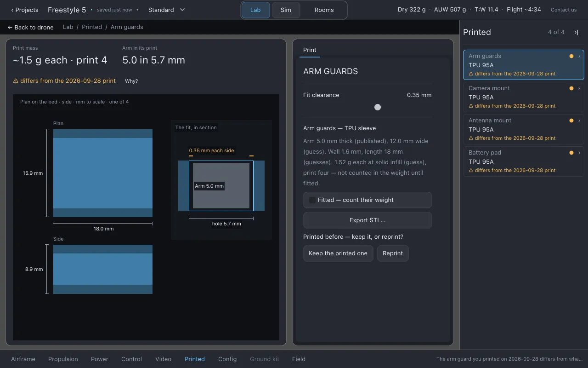Expand the Antenna mount card chevron
Image resolution: width=588 pixels, height=368 pixels.
579,121
